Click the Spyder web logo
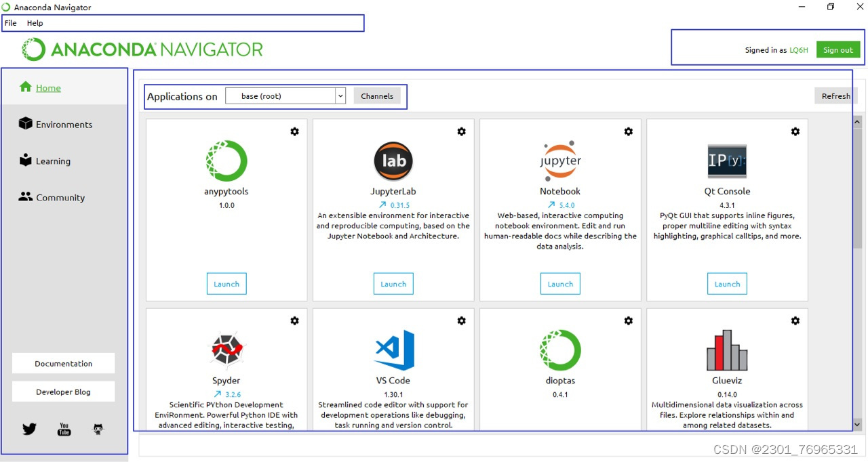Screen dimensions: 868x462 click(226, 350)
